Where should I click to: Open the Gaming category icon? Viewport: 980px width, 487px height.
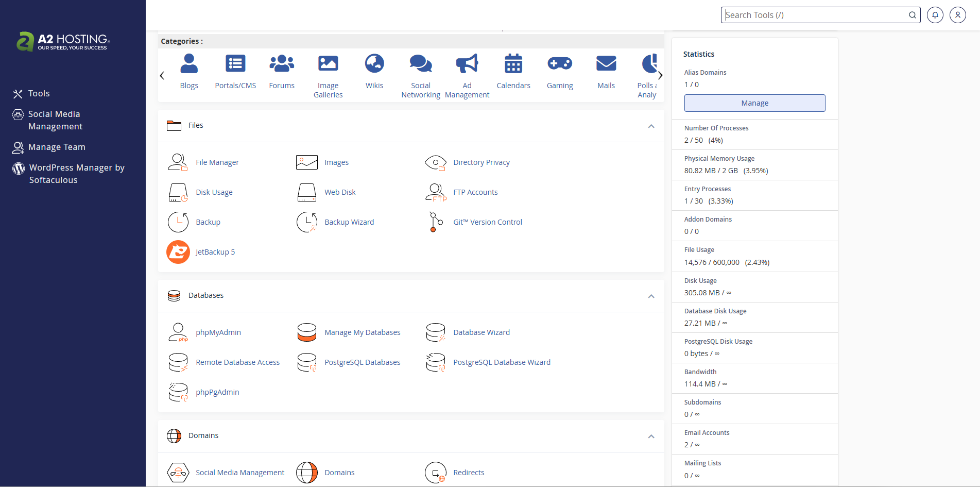[x=560, y=63]
